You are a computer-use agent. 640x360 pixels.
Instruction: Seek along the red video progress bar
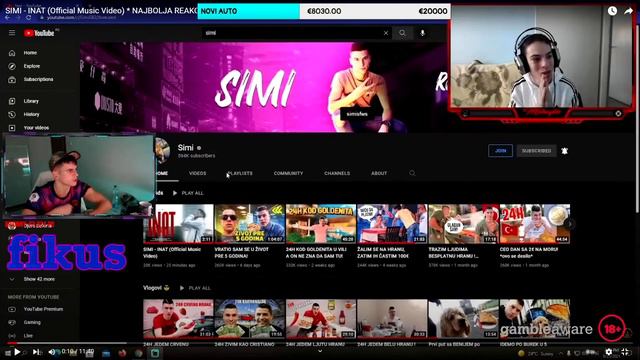click(320, 343)
